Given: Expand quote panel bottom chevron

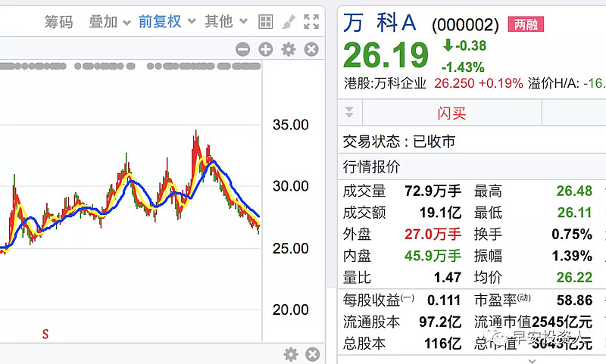Looking at the screenshot, I should (533, 360).
